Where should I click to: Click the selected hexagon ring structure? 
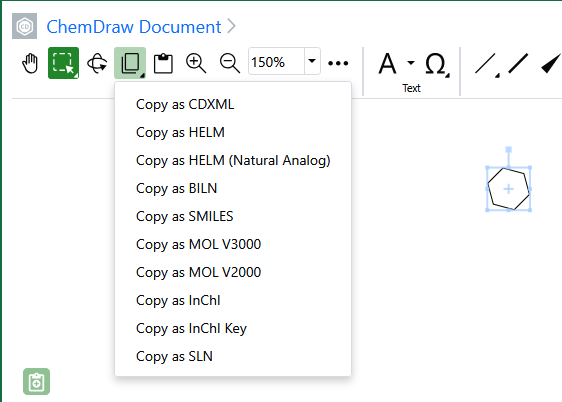(x=508, y=189)
